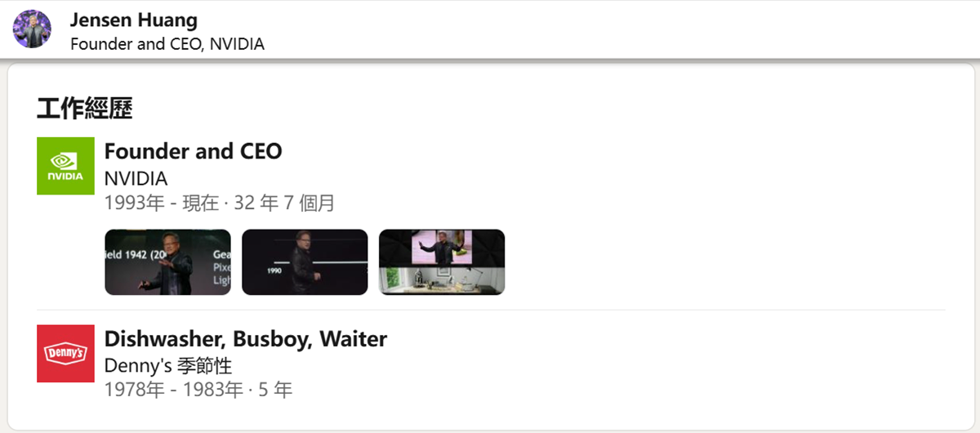Open the Jensen Huang name link
The height and width of the screenshot is (433, 980).
134,20
